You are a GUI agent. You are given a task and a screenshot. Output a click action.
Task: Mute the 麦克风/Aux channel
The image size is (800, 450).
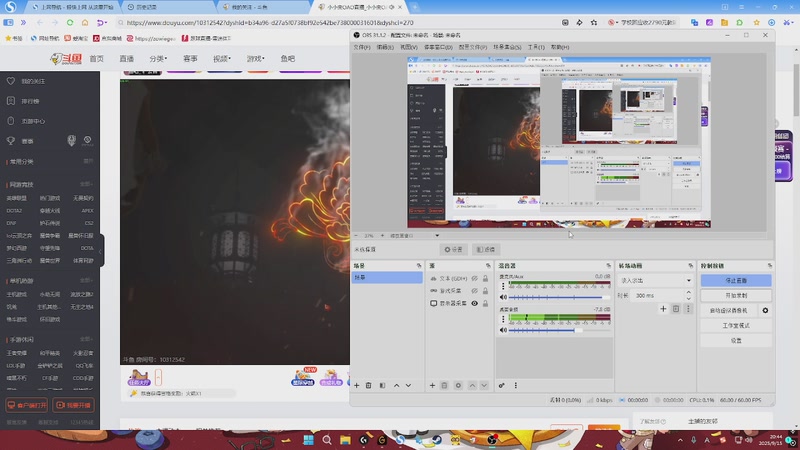[x=503, y=297]
